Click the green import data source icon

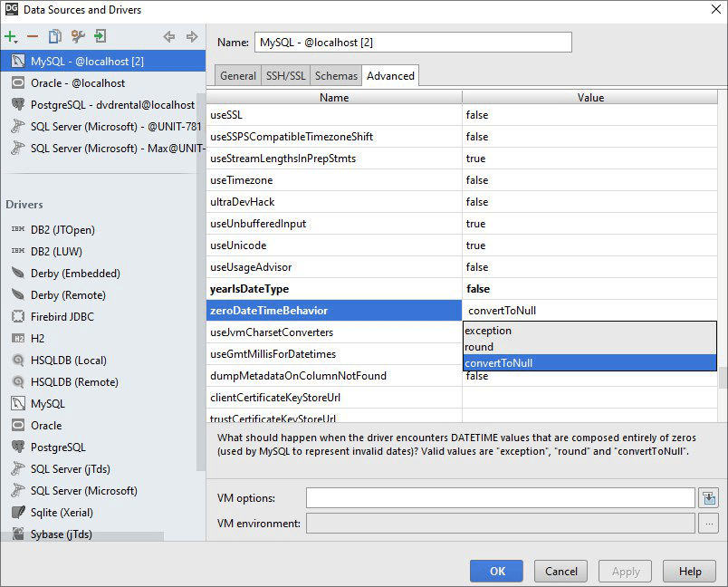pos(100,37)
